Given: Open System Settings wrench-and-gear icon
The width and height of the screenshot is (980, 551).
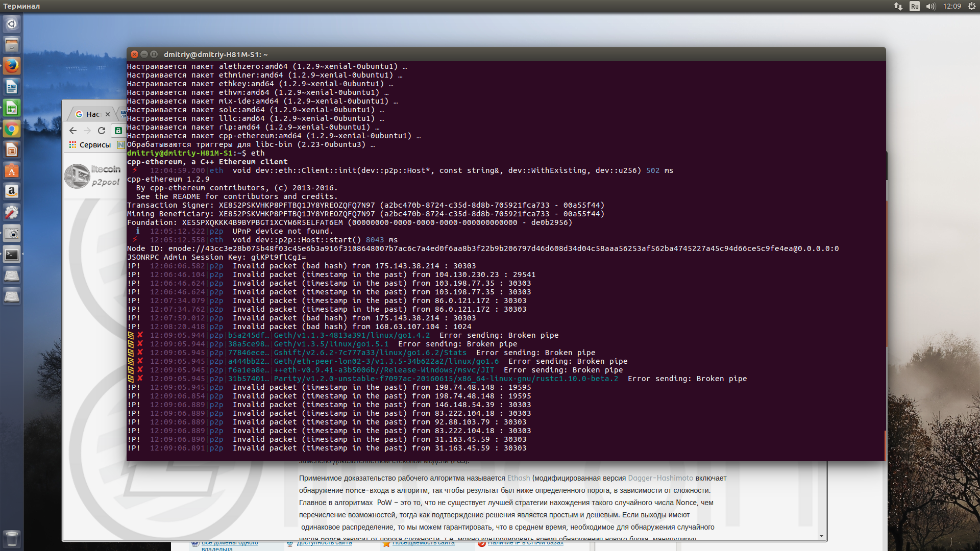Looking at the screenshot, I should coord(12,212).
